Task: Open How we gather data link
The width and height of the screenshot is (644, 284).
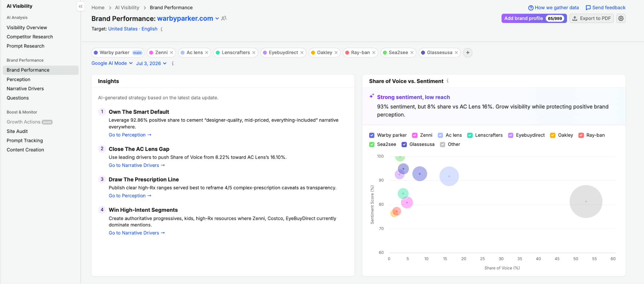Action: pos(553,8)
